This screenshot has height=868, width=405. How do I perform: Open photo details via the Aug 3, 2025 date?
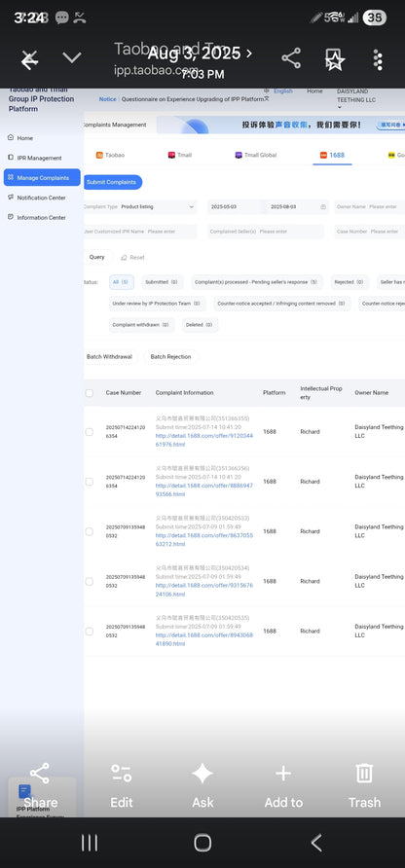200,54
